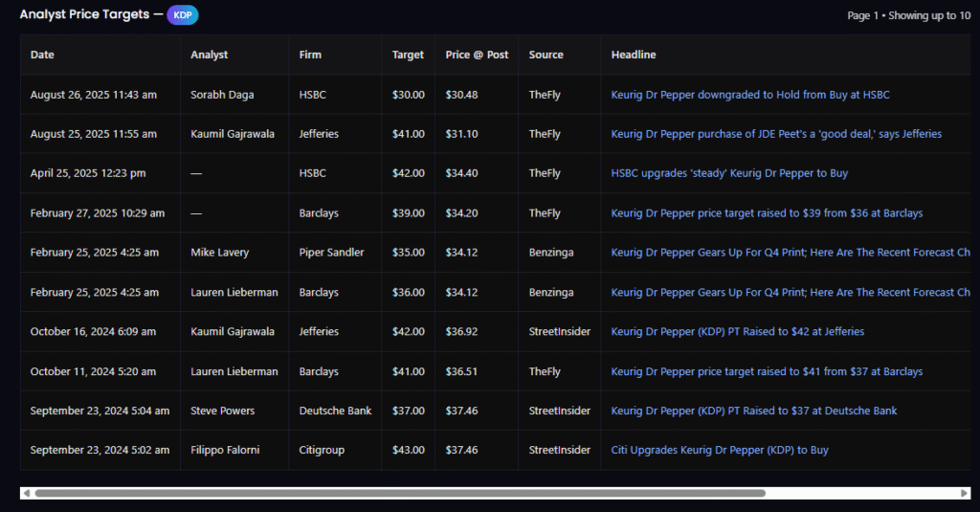Screen dimensions: 980x512
Task: Open Citi Upgrades Keurig Dr Pepper link
Action: click(719, 450)
